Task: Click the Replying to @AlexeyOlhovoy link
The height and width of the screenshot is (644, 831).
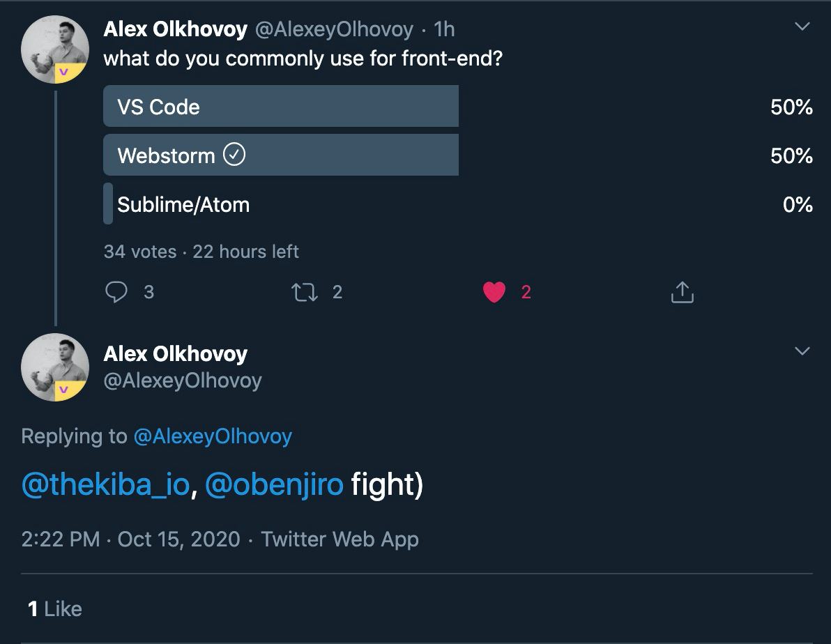Action: tap(212, 436)
